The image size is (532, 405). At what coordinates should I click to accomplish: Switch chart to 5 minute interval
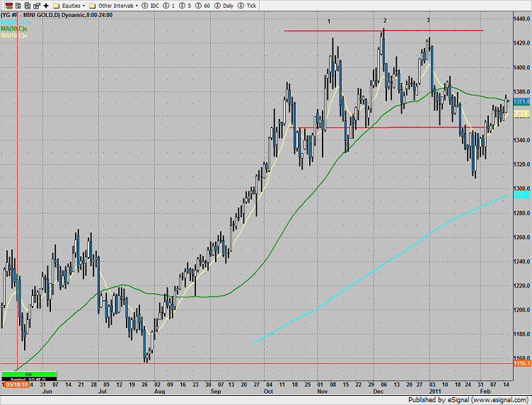pos(185,6)
